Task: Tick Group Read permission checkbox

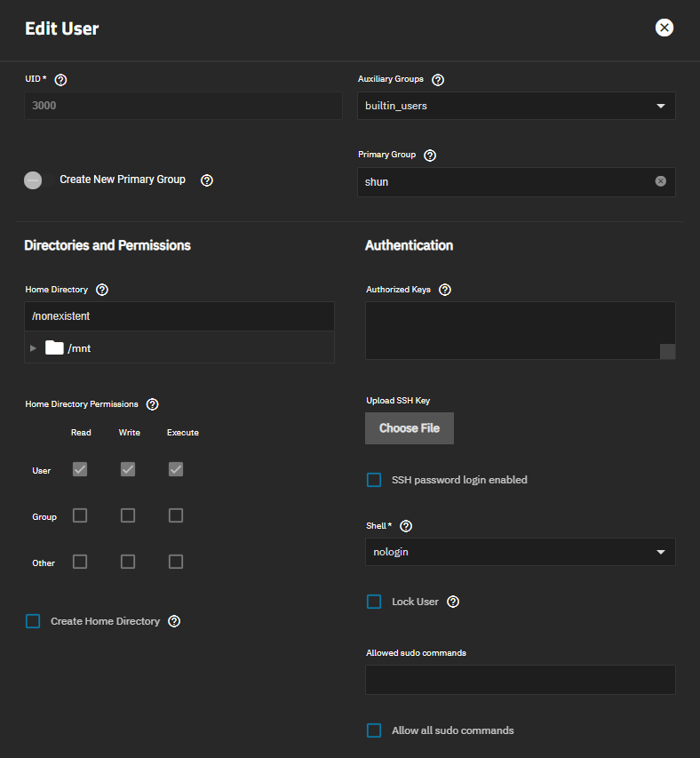Action: point(80,515)
